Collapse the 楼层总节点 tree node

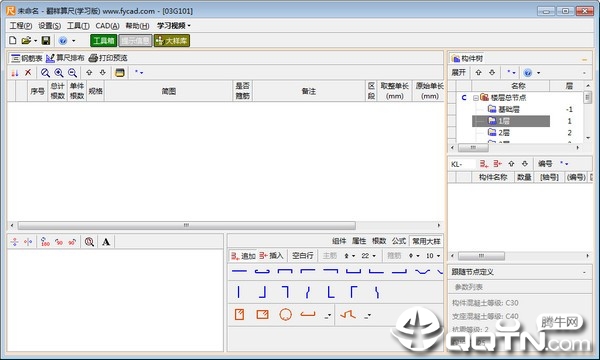click(476, 98)
